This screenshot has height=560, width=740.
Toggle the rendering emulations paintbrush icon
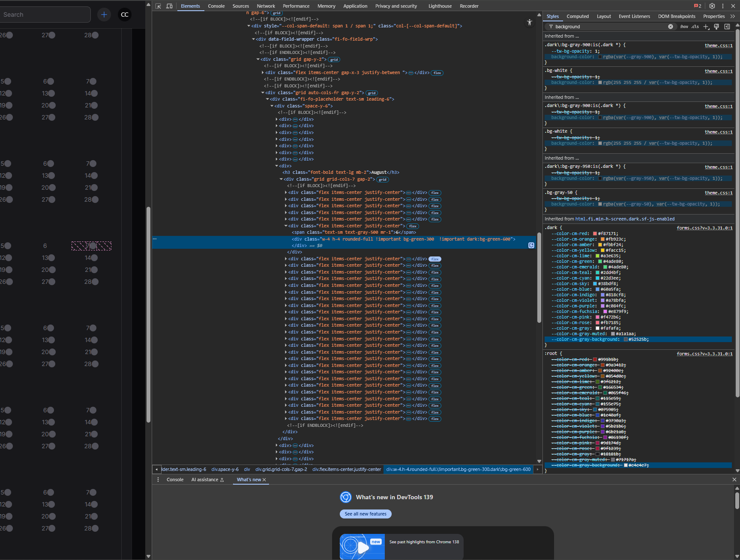pos(716,27)
